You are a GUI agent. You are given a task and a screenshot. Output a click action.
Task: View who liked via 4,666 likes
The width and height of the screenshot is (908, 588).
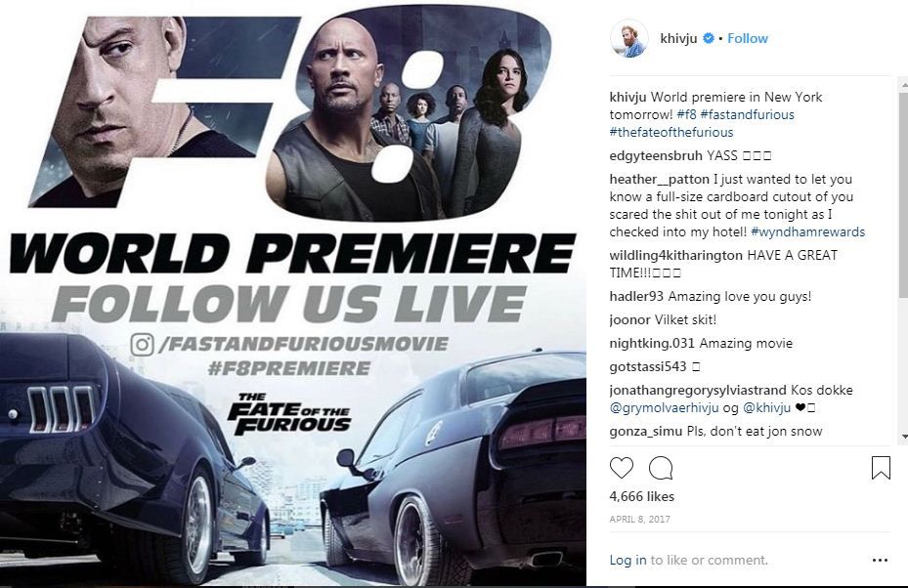pyautogui.click(x=641, y=496)
